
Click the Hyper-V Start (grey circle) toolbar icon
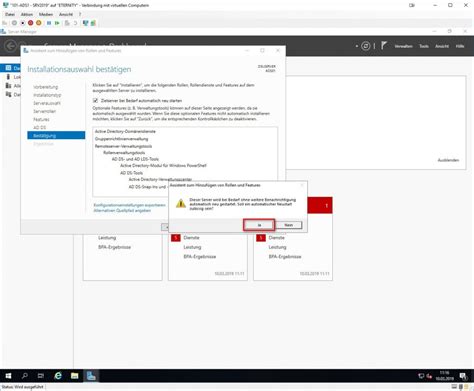click(x=14, y=23)
